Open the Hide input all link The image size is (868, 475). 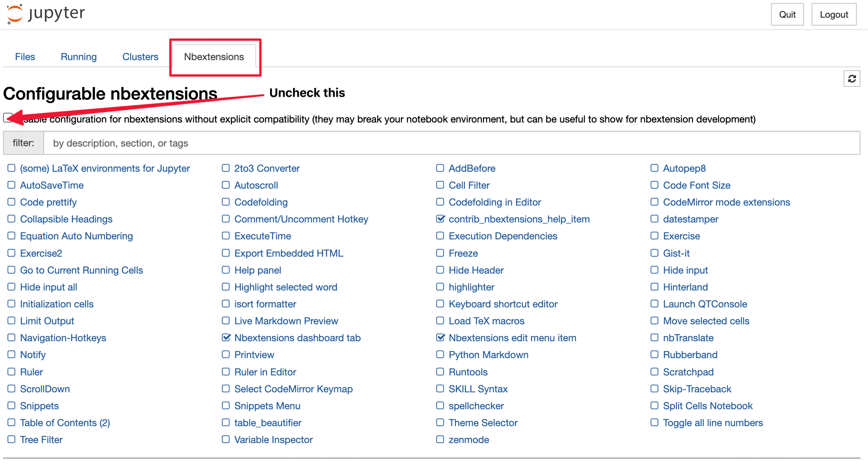point(49,287)
